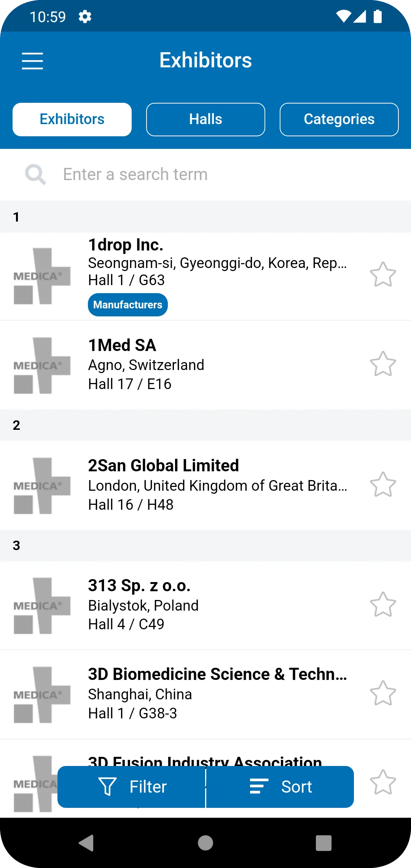Viewport: 411px width, 868px height.
Task: Tap the search magnifier icon
Action: tap(35, 174)
